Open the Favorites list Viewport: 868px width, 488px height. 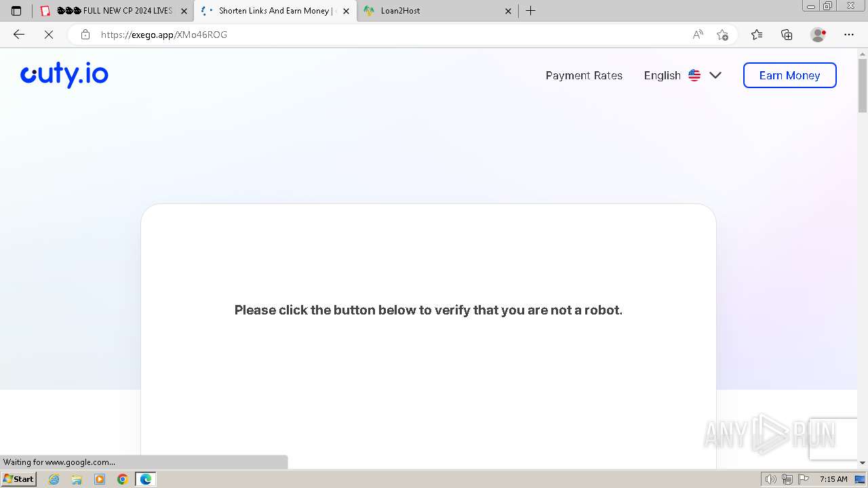[757, 35]
